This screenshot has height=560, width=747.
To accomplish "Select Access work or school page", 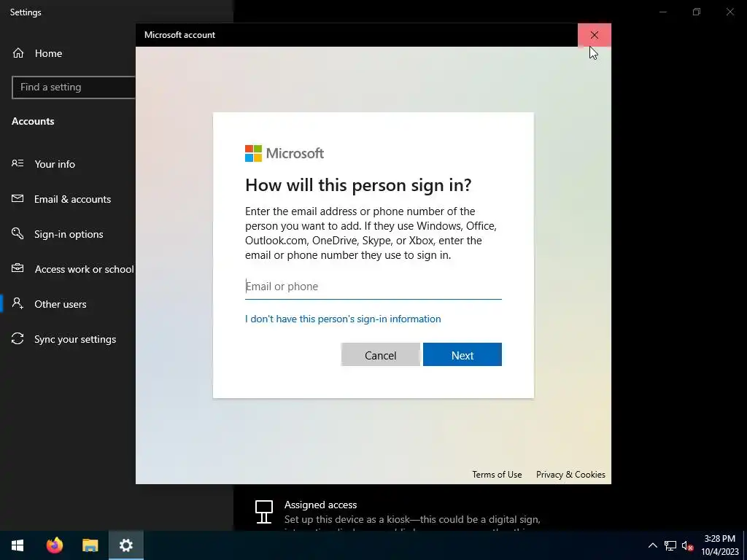I will [x=85, y=269].
